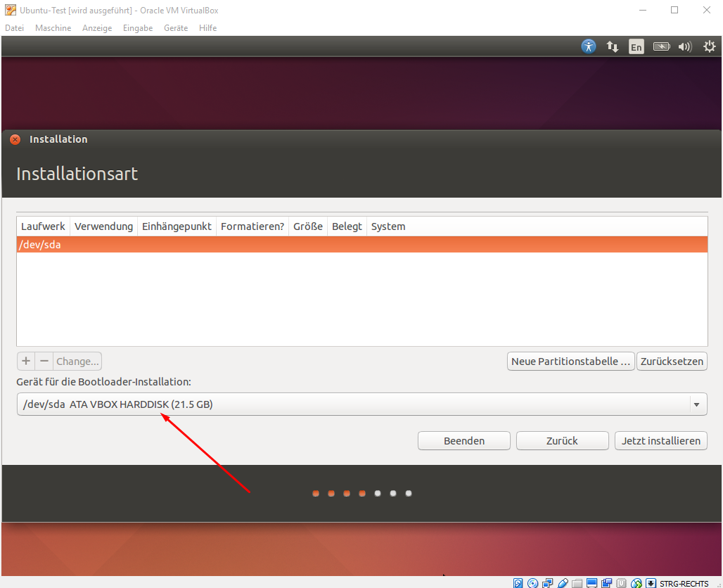Open the En keyboard layout indicator

pos(636,47)
